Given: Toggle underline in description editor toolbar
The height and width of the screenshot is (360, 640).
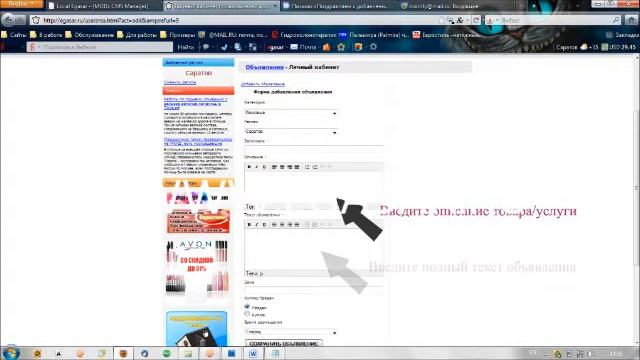Looking at the screenshot, I should 264,167.
